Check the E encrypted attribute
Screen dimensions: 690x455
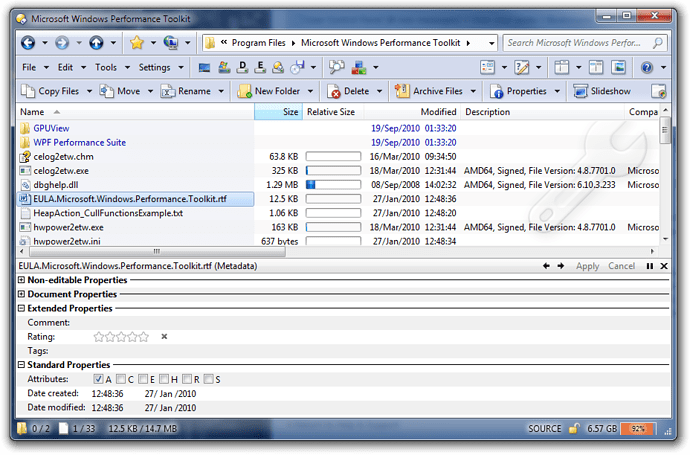[143, 379]
